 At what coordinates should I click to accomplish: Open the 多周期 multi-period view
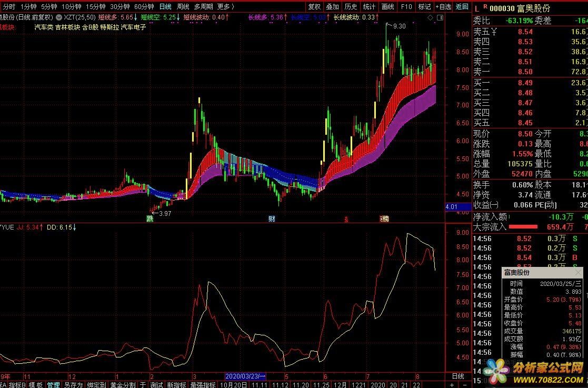[x=204, y=6]
